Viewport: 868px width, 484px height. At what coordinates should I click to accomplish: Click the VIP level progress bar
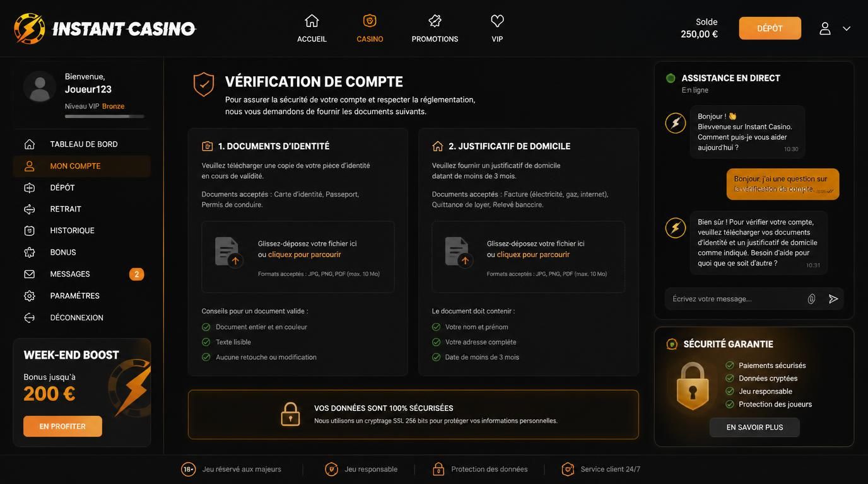[x=104, y=117]
